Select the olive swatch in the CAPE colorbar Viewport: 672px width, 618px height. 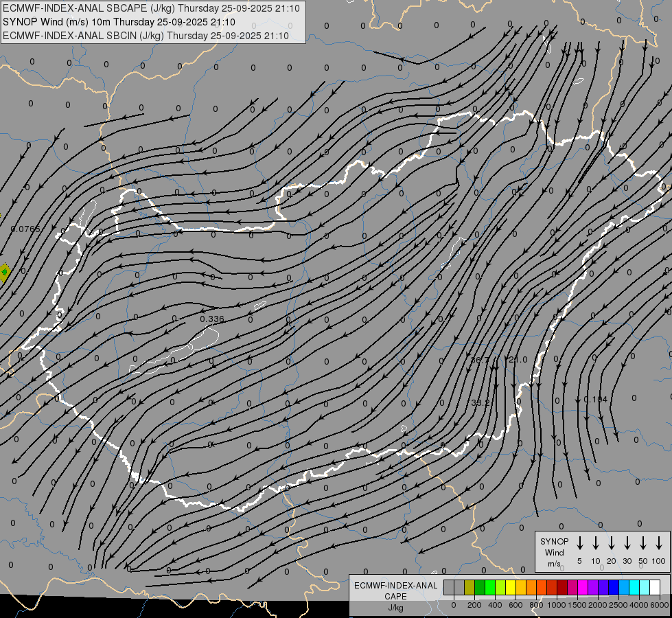click(x=470, y=587)
